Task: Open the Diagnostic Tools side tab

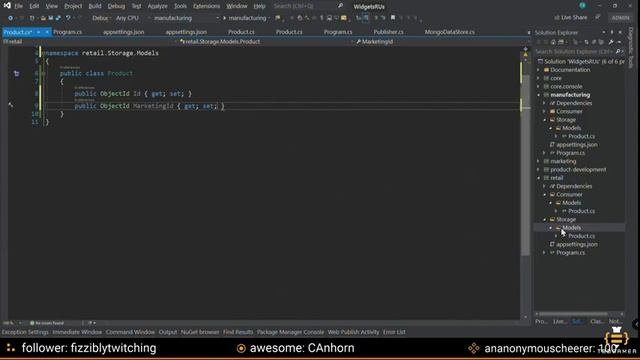Action: (x=631, y=48)
